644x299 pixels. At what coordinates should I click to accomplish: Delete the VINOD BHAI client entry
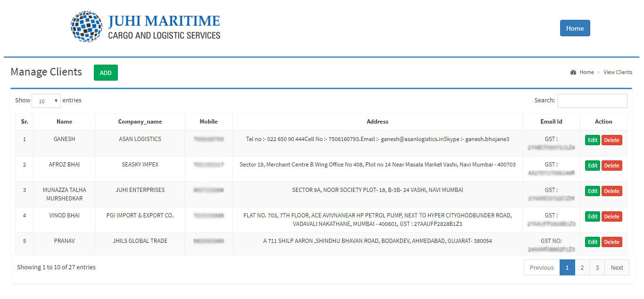click(611, 216)
